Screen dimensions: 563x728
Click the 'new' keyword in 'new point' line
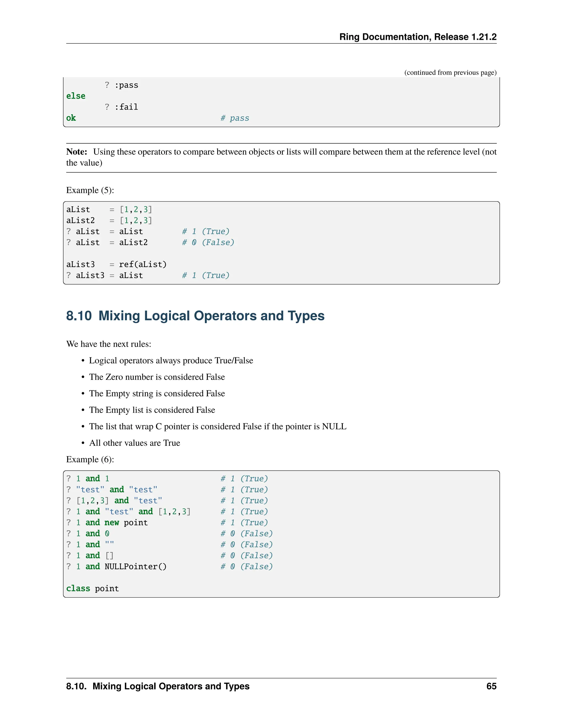[x=111, y=522]
